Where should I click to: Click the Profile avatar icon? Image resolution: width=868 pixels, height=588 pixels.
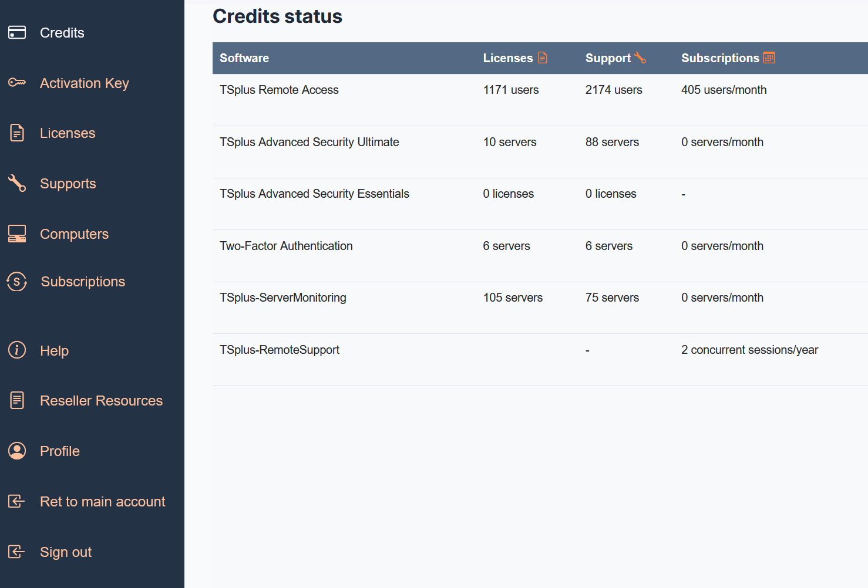click(x=17, y=451)
